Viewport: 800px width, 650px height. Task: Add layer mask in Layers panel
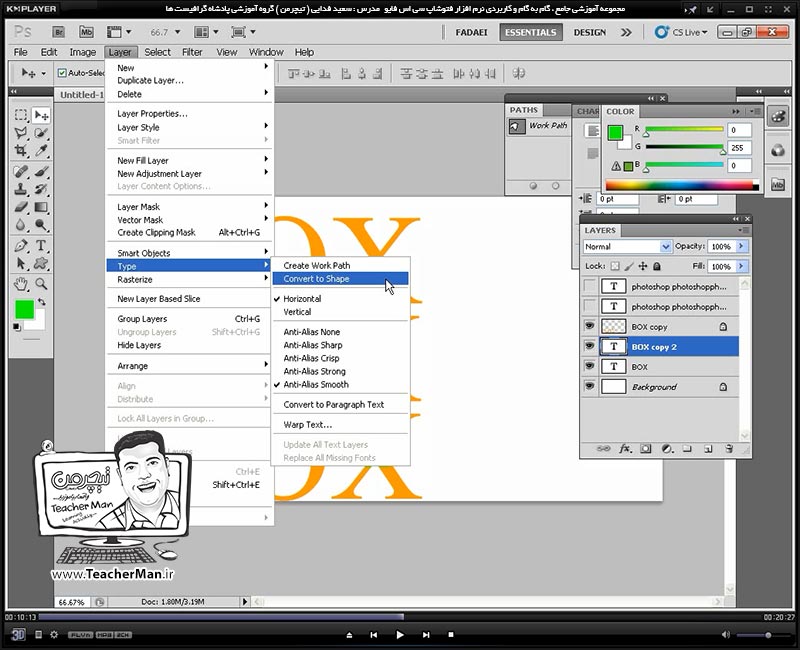point(646,449)
